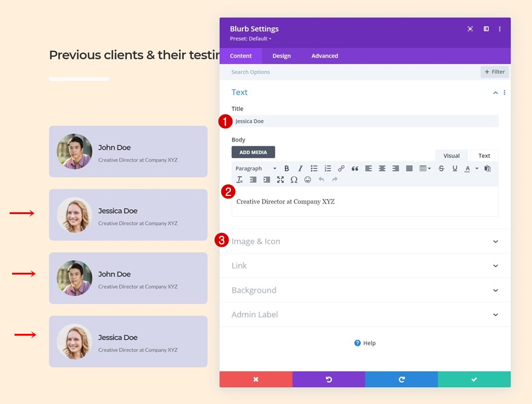The height and width of the screenshot is (404, 532).
Task: Click body text Creative Director at Company XYZ
Action: click(x=285, y=201)
